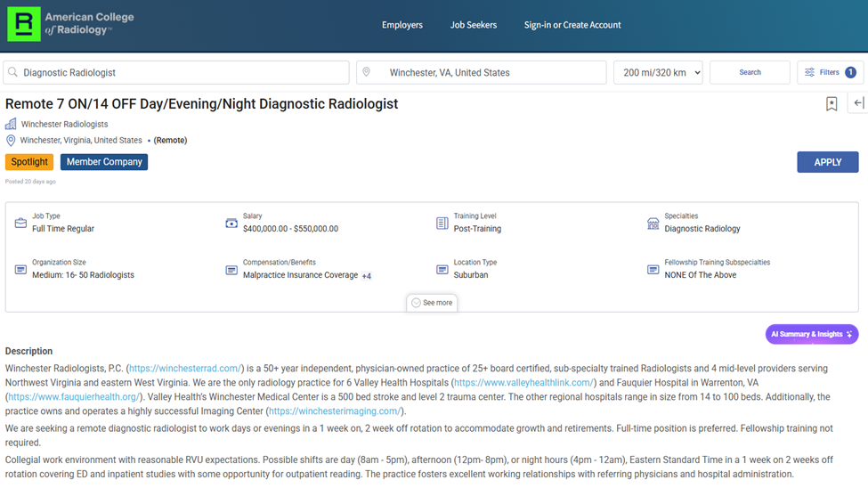Expand job details with See more
Screen dimensions: 868x488
432,303
